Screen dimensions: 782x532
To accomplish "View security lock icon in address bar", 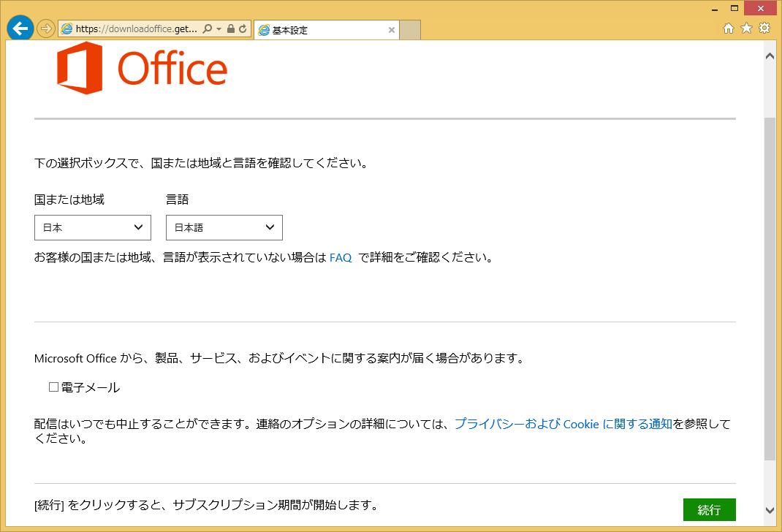I will pyautogui.click(x=230, y=29).
